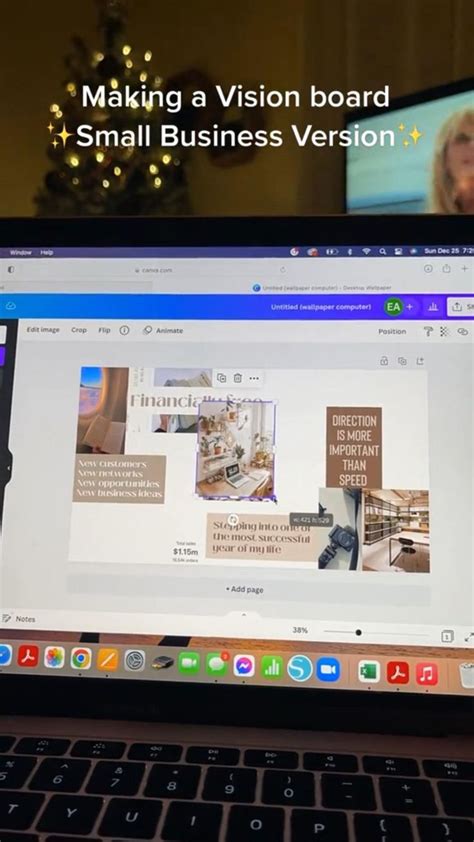This screenshot has height=842, width=474.
Task: Expand the page thumbnails chevron at bottom
Action: pos(244,614)
